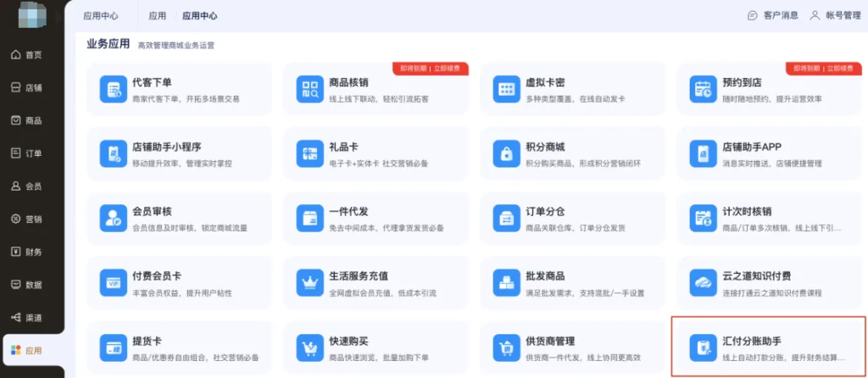Click the 预约到店 renewal badge
This screenshot has width=868, height=378.
pyautogui.click(x=824, y=69)
